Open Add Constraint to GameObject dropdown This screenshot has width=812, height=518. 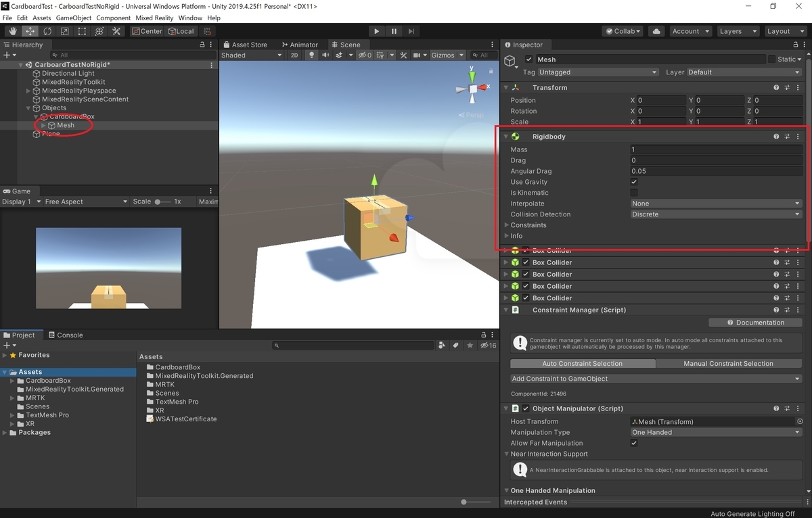(656, 379)
